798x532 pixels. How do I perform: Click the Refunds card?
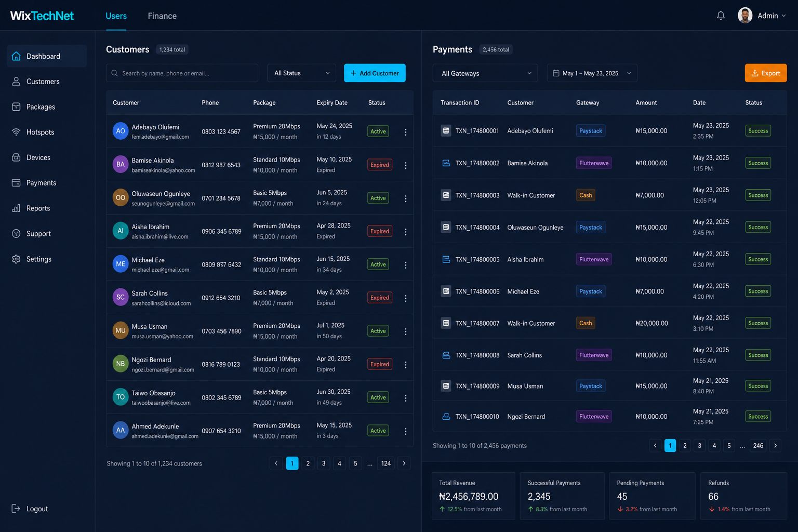pos(743,496)
